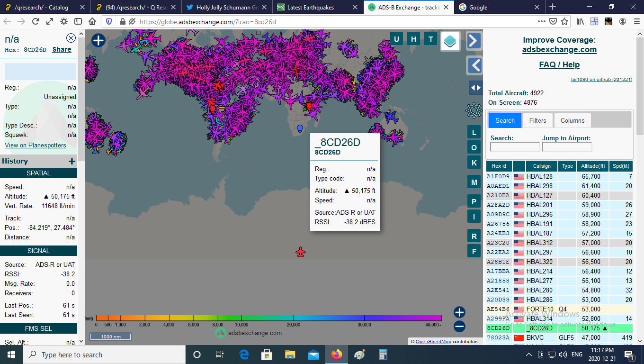Sort table by Spd(kt) column
The image size is (644, 364).
click(x=621, y=166)
